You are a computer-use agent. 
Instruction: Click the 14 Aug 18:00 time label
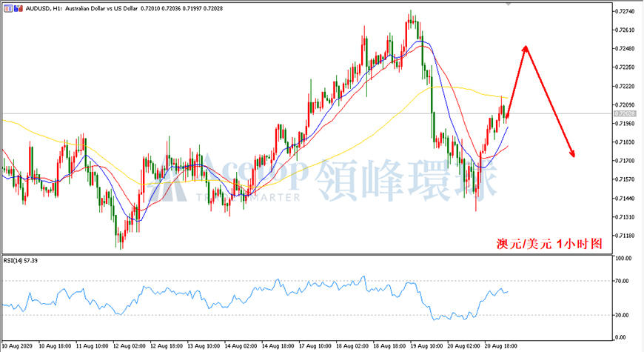point(278,346)
